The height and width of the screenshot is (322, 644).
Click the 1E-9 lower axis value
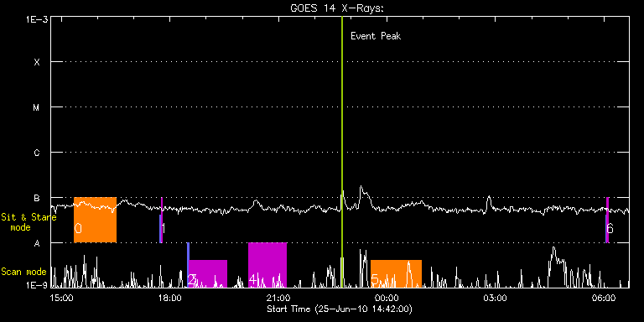point(37,285)
